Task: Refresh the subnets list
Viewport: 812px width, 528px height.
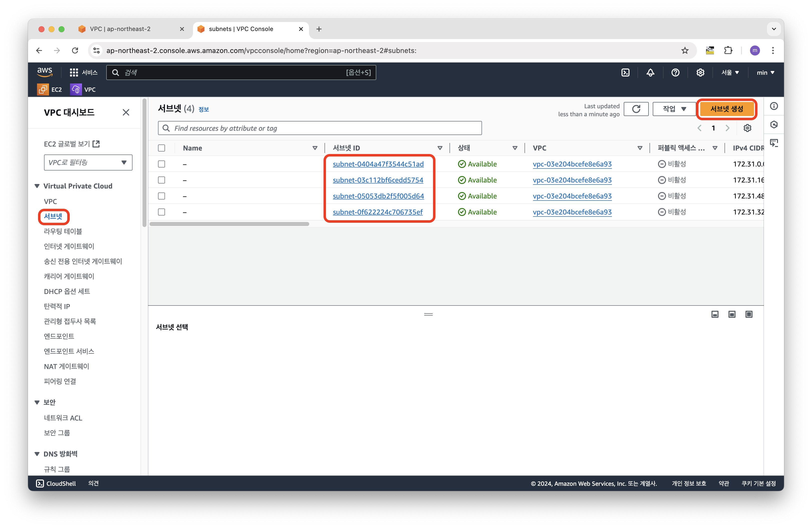Action: tap(636, 109)
